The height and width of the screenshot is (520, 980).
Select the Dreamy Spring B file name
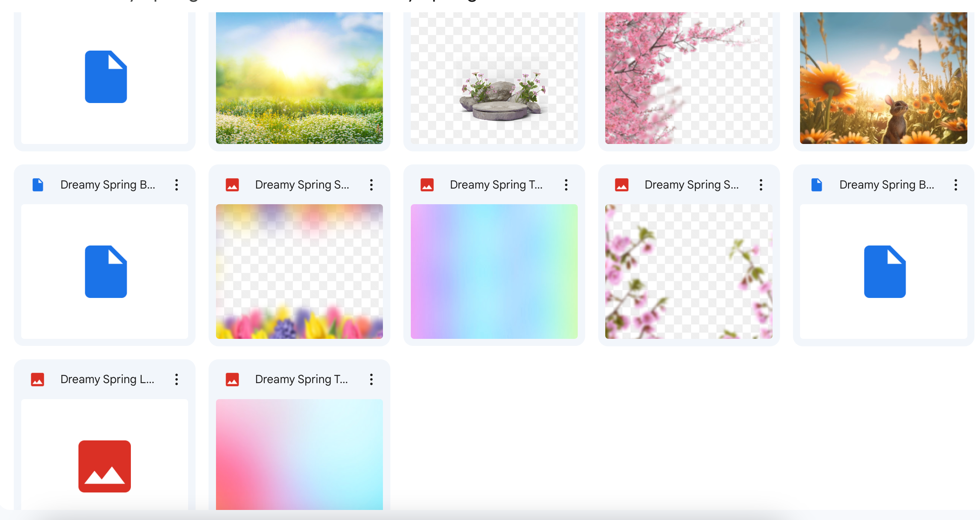tap(108, 184)
